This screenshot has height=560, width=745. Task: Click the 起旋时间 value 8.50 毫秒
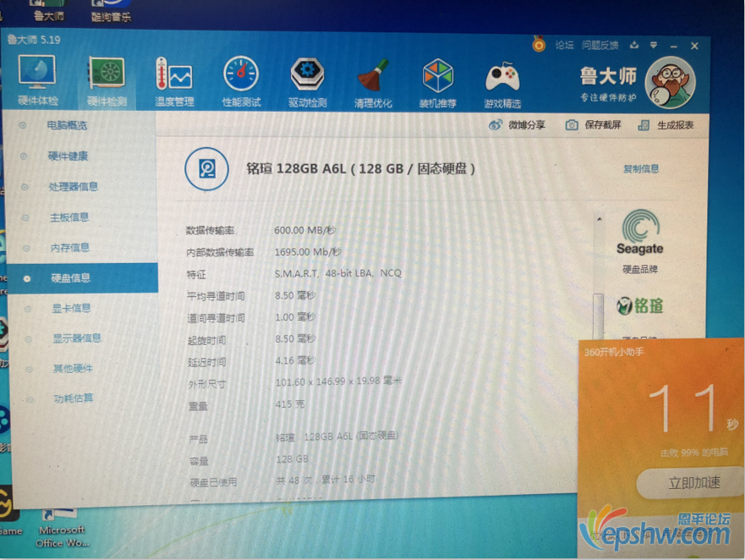tap(295, 339)
